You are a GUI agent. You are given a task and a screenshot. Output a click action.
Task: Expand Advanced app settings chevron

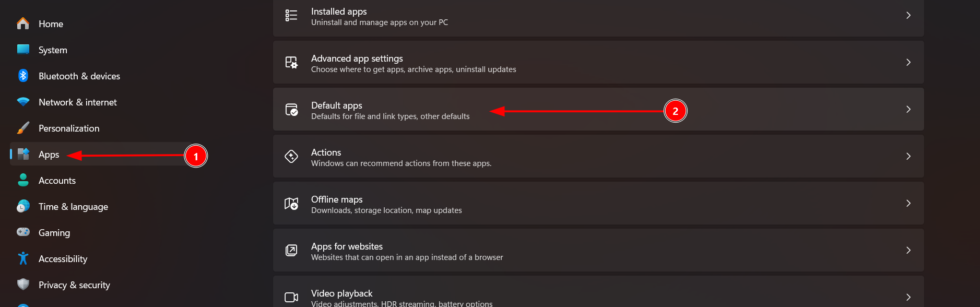[908, 63]
